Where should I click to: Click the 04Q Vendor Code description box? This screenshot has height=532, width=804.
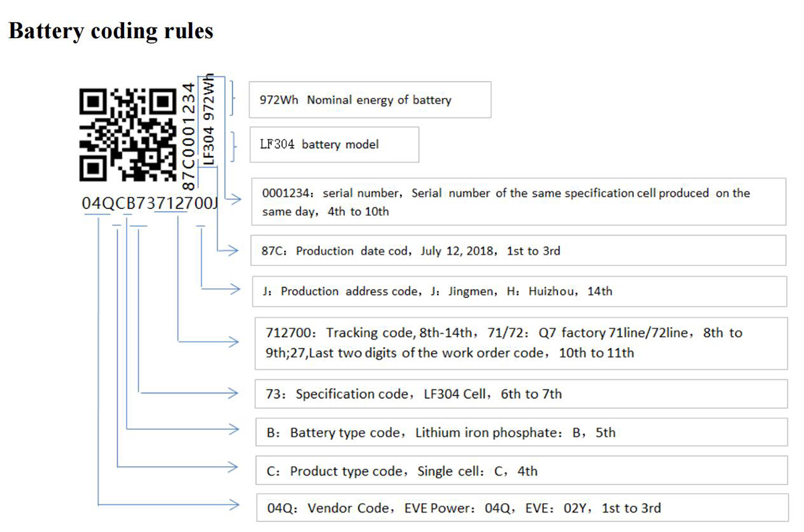tap(521, 508)
